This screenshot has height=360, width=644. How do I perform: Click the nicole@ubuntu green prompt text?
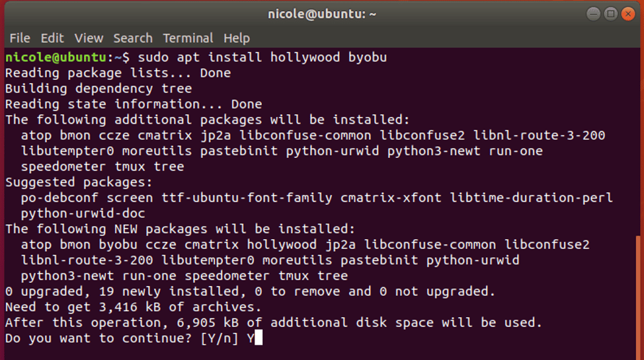[x=56, y=57]
